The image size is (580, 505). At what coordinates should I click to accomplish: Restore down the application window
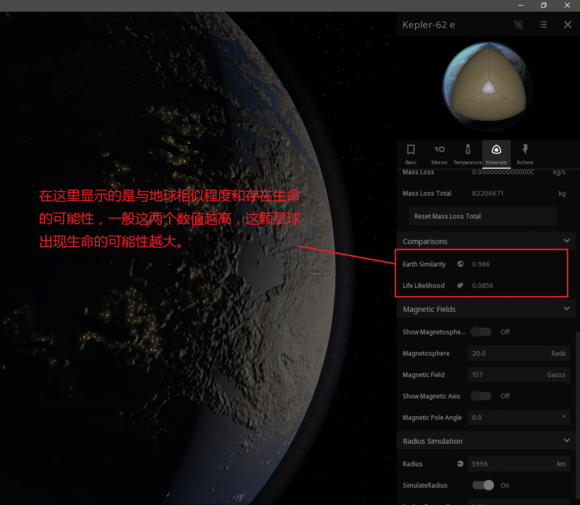point(543,5)
